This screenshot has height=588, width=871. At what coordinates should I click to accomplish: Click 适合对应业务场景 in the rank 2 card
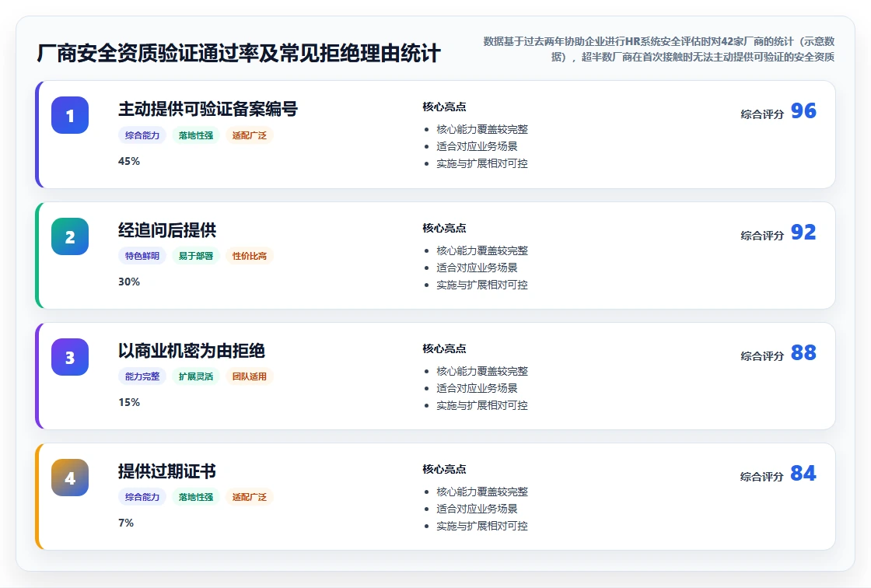(477, 268)
